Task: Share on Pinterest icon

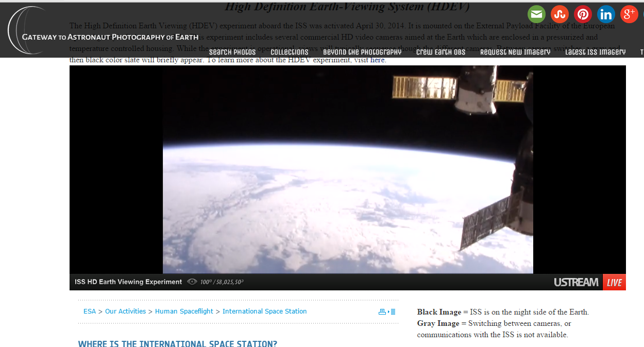Action: (583, 14)
